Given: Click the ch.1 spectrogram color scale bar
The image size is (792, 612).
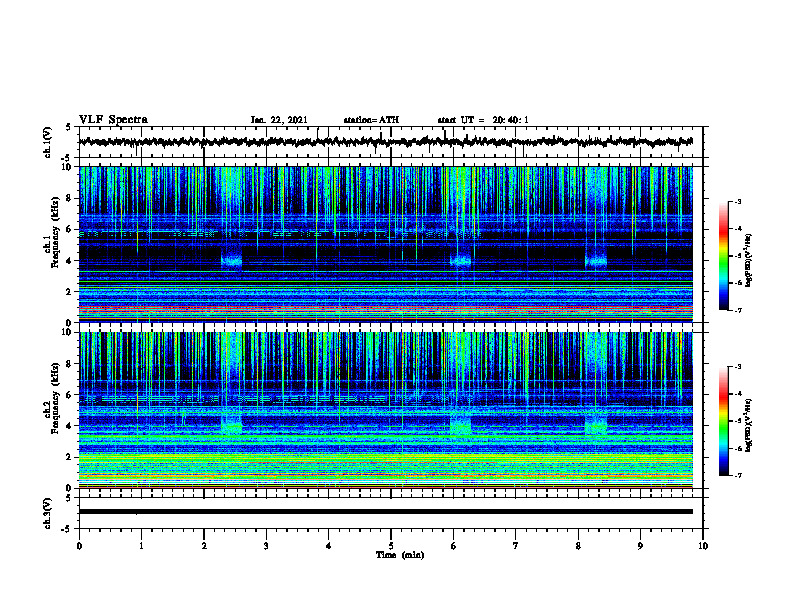Looking at the screenshot, I should [x=724, y=256].
